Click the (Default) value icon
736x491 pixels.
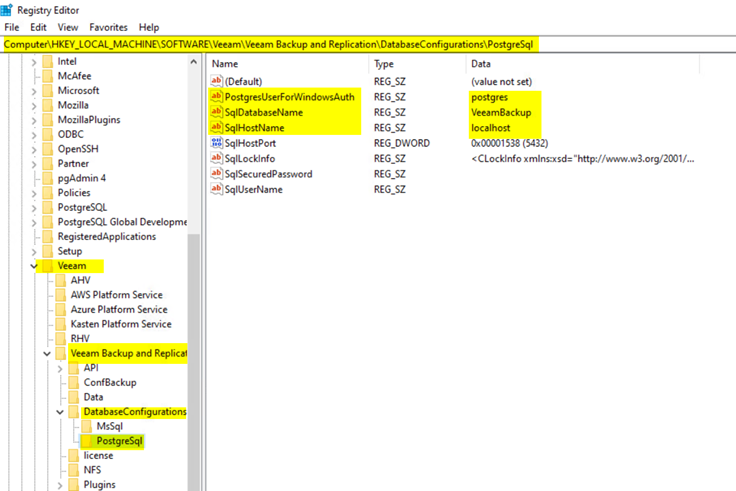point(216,81)
